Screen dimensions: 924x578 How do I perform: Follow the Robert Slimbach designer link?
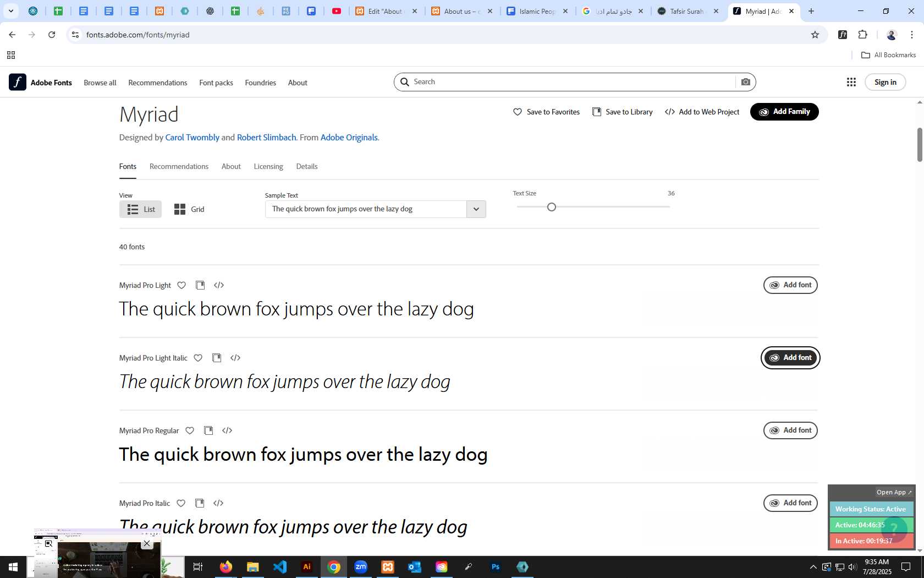click(x=267, y=138)
